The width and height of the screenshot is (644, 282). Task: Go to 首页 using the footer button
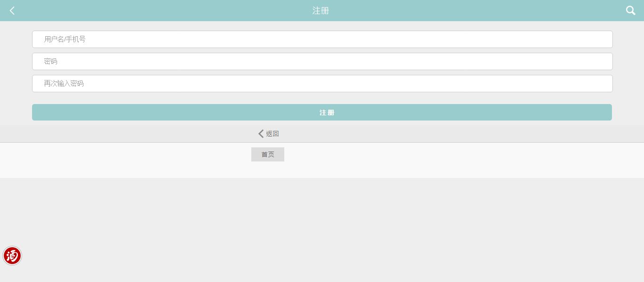tap(268, 154)
